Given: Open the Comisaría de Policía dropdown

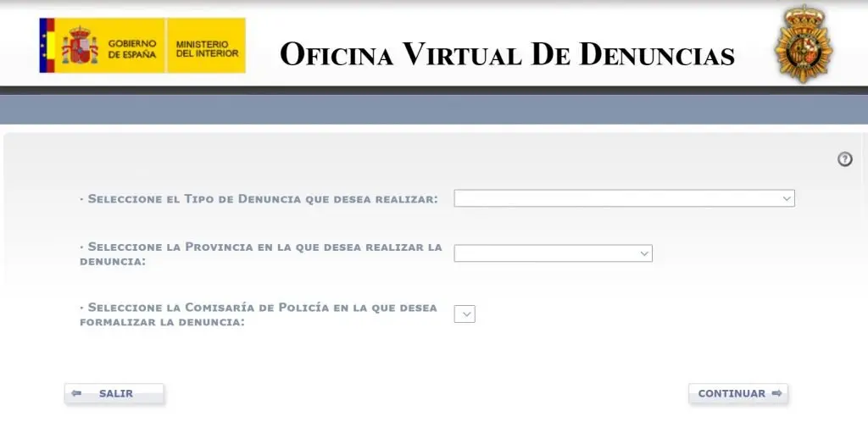Looking at the screenshot, I should (x=465, y=314).
